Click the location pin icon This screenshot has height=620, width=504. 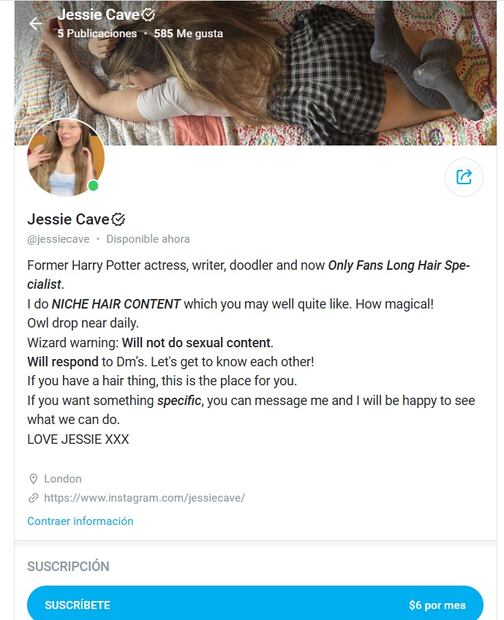pos(34,479)
